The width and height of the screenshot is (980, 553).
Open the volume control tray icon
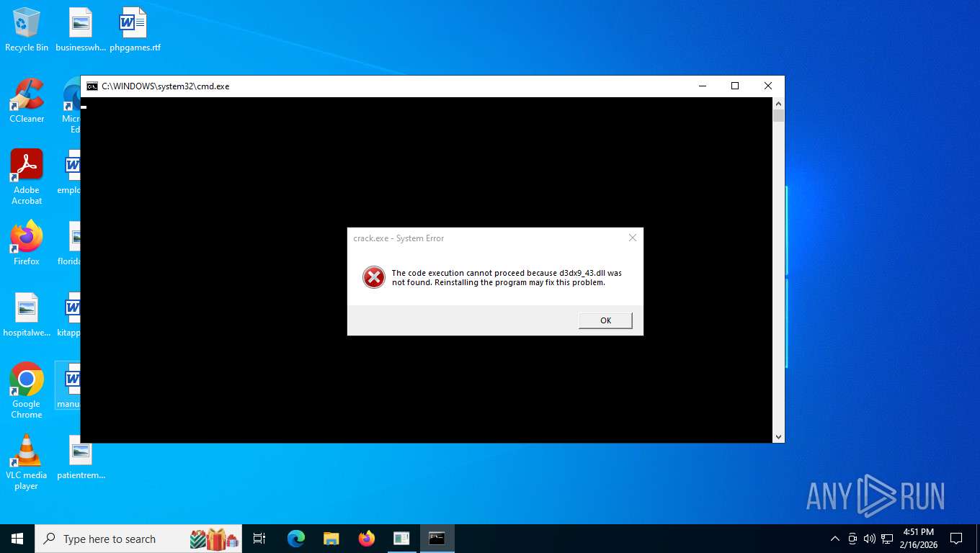(x=869, y=539)
